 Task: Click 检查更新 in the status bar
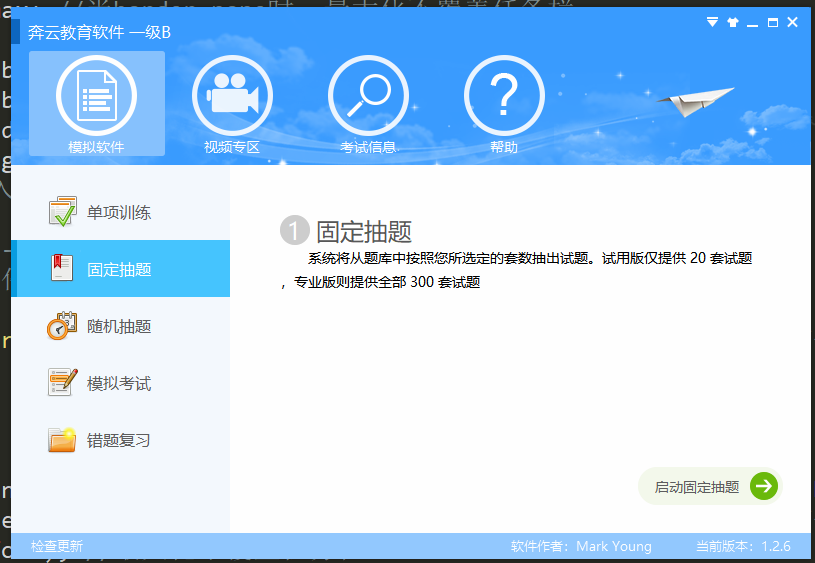pos(57,546)
